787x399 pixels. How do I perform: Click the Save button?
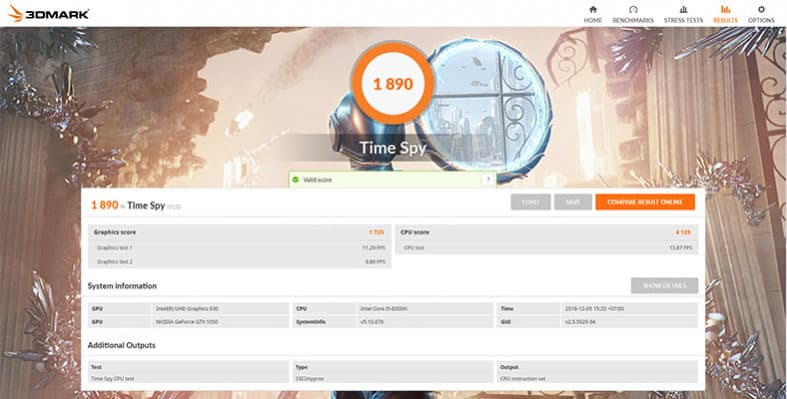pos(573,202)
